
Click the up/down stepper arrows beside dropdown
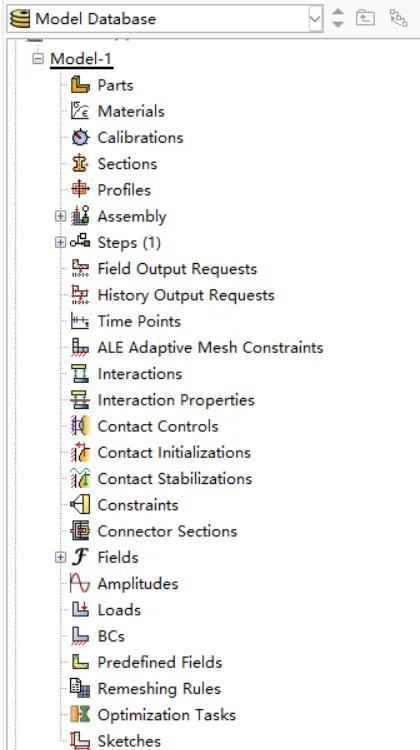pos(338,18)
